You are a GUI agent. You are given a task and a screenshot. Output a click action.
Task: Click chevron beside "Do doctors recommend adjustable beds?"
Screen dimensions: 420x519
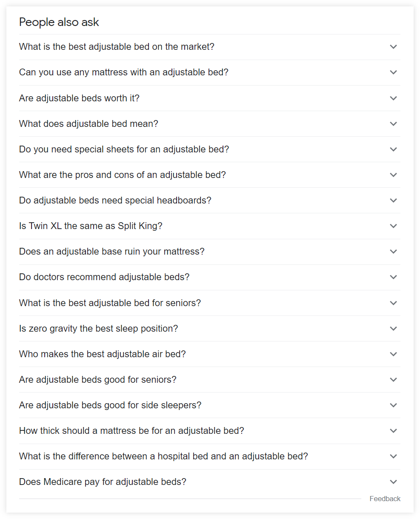pos(393,277)
